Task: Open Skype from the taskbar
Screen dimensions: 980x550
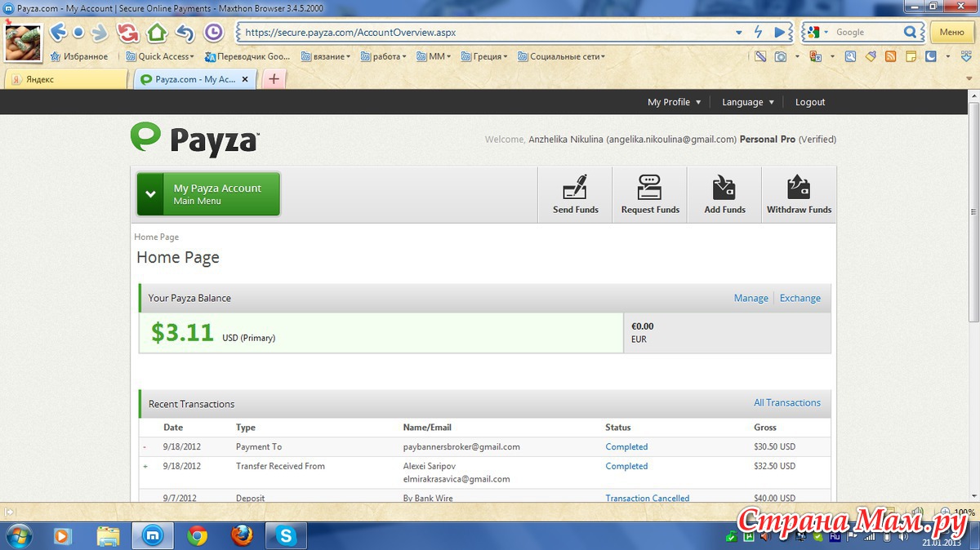Action: click(x=286, y=536)
